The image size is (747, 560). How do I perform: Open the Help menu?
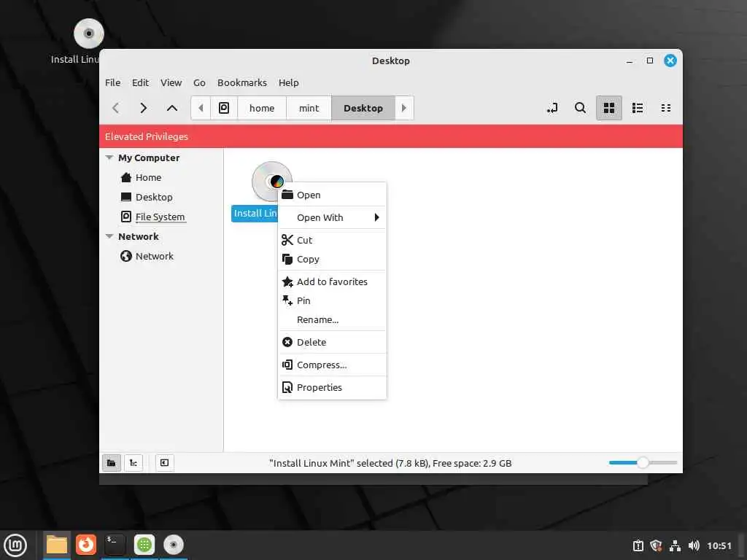click(289, 83)
